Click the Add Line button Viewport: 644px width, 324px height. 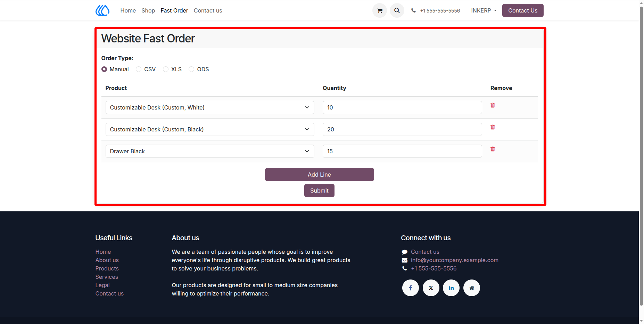click(x=320, y=175)
